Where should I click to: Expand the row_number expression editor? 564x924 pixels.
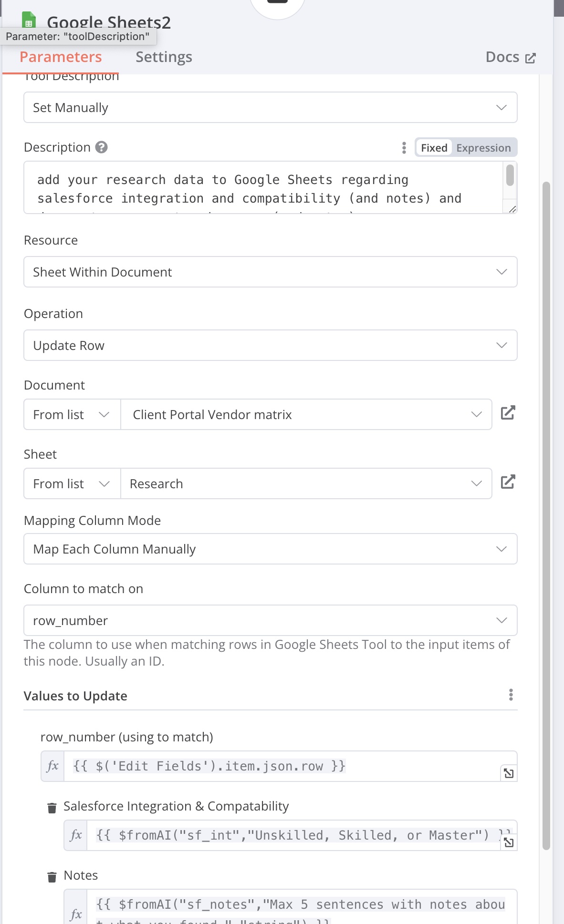click(x=509, y=773)
